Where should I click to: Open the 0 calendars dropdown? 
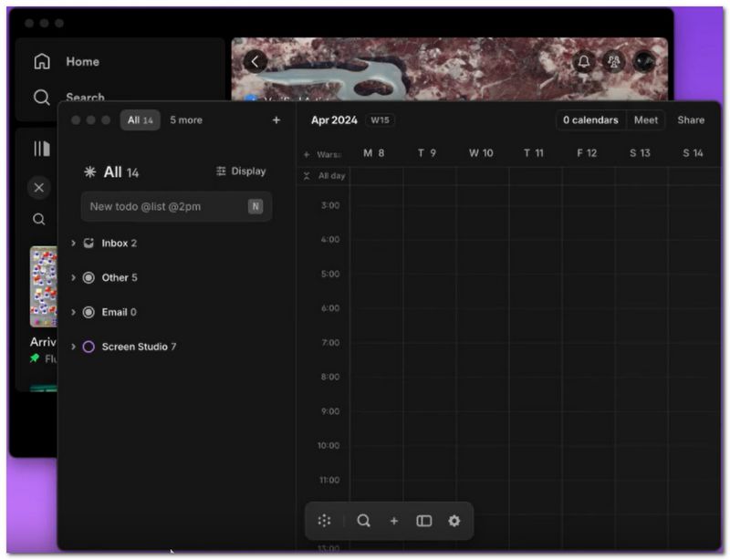coord(590,119)
